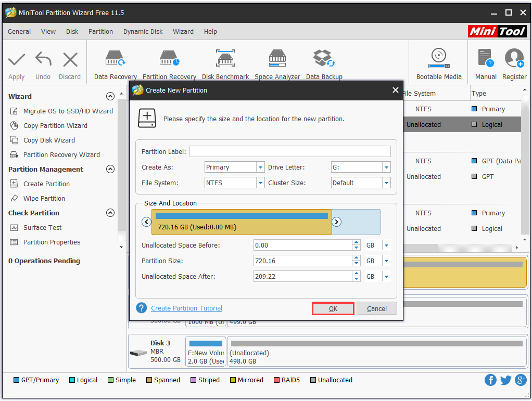Decrease Unallocated Space After with down spinner
This screenshot has height=401, width=532.
point(356,279)
